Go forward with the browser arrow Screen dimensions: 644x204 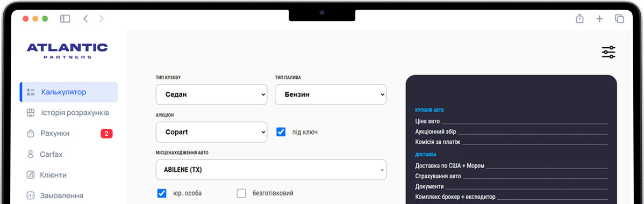coord(102,18)
